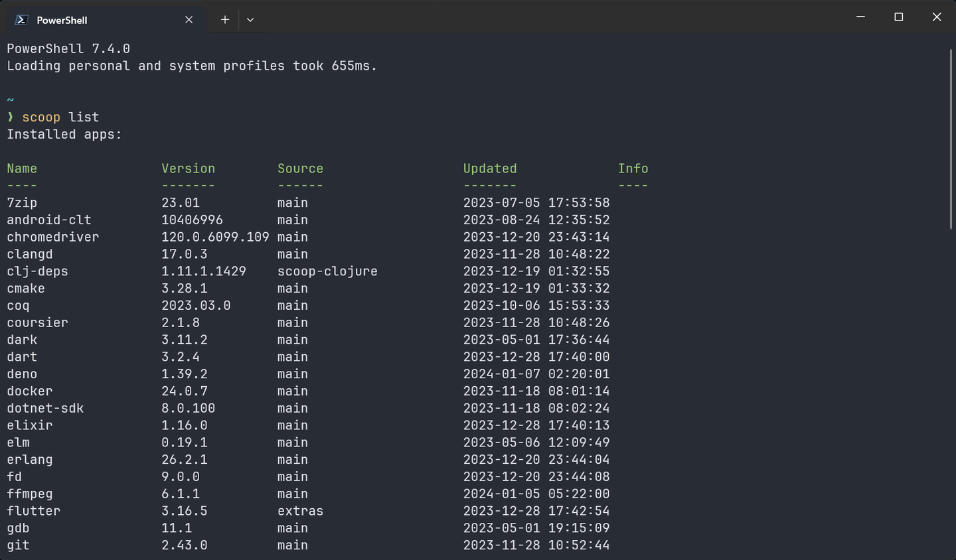The height and width of the screenshot is (560, 956).
Task: Close the PowerShell tab
Action: pos(189,20)
